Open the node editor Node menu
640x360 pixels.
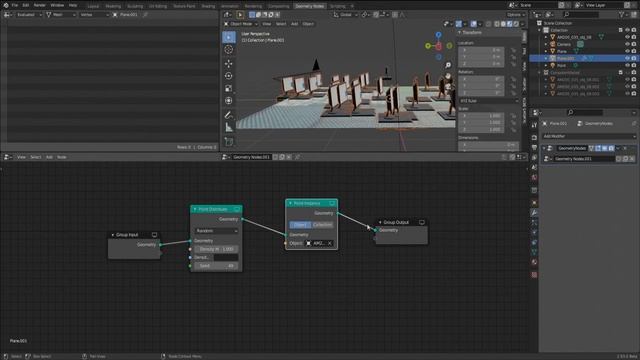point(62,157)
